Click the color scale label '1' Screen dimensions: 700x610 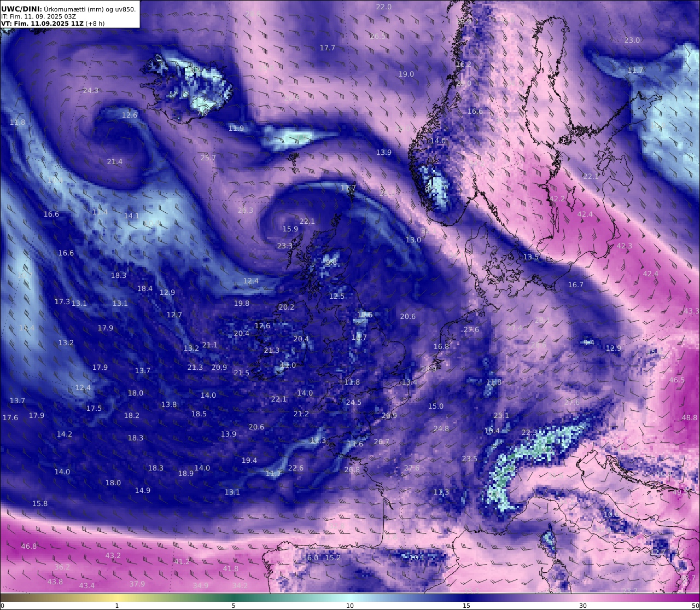click(117, 606)
